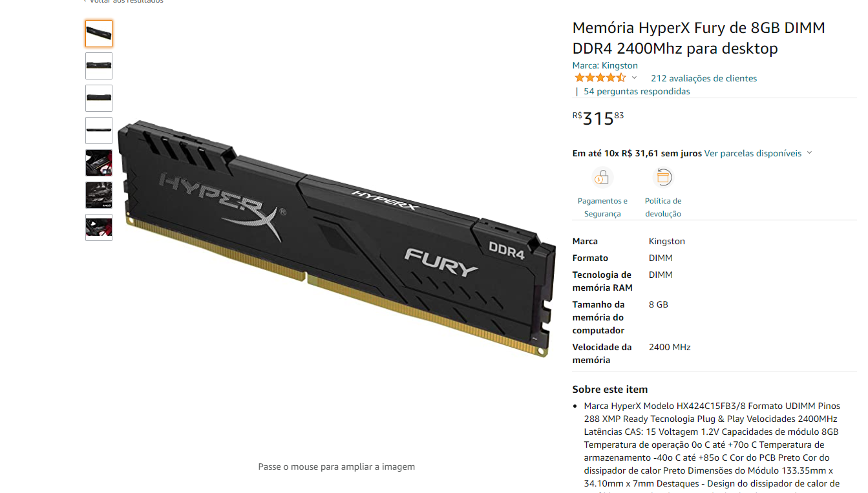Viewport: 868px width, 493px height.
Task: Select the first product thumbnail
Action: click(x=99, y=34)
